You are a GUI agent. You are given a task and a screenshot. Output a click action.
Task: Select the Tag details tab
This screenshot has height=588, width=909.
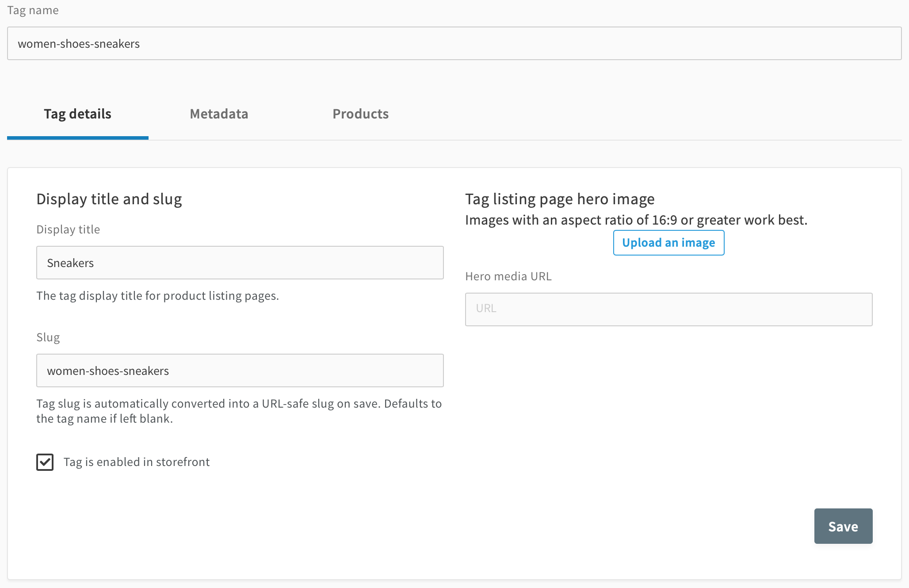click(x=77, y=114)
